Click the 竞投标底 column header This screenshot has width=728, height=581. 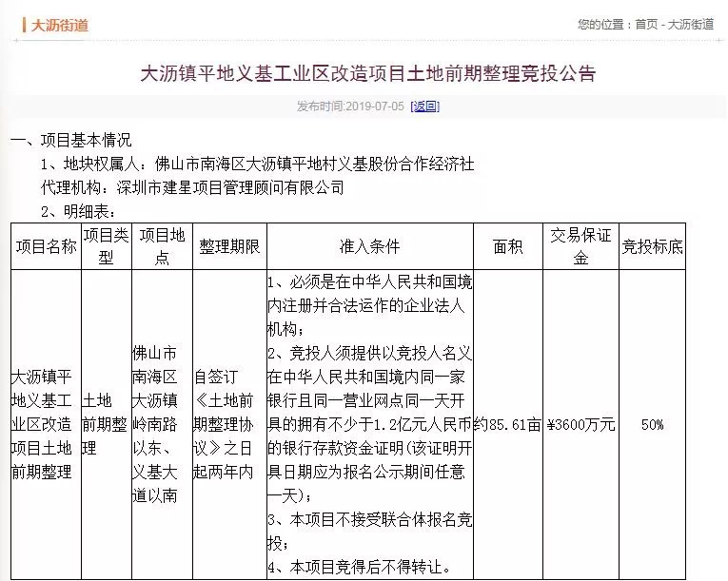[653, 246]
